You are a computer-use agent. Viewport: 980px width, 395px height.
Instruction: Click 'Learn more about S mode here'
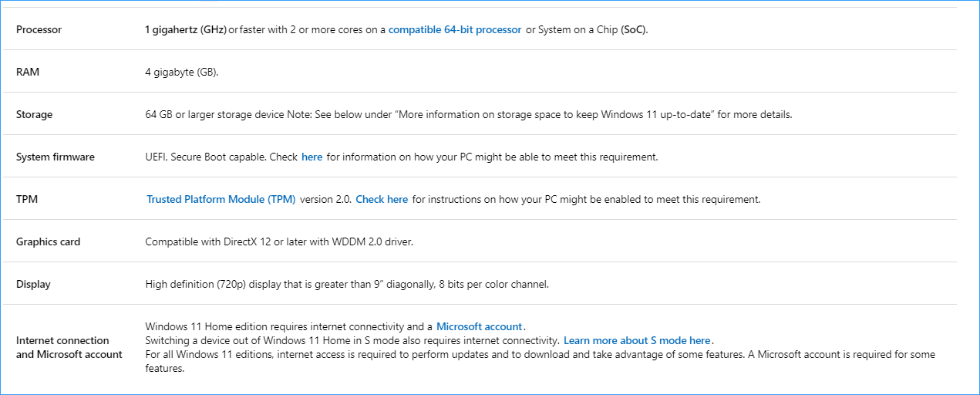pos(637,340)
